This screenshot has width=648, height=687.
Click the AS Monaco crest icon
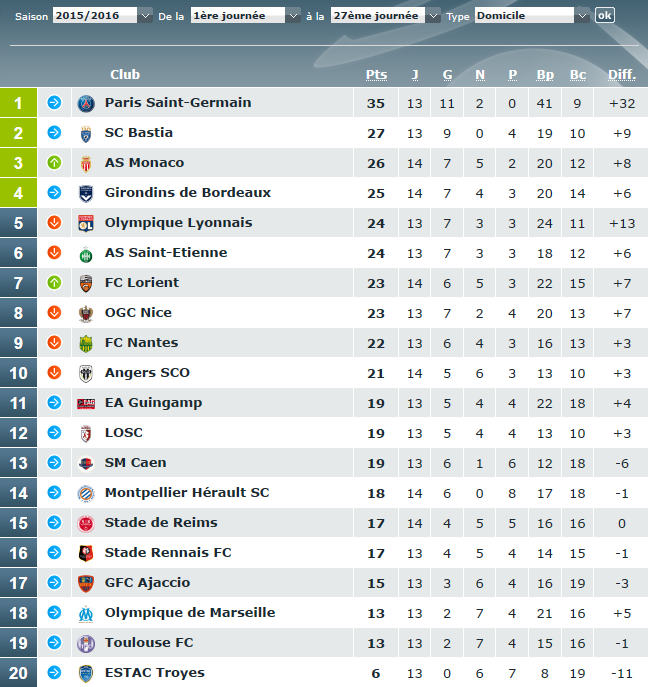click(x=86, y=163)
